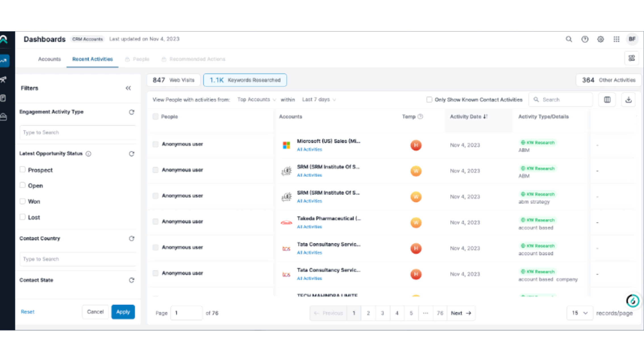Open the apps grid icon
Image resolution: width=644 pixels, height=362 pixels.
point(616,39)
